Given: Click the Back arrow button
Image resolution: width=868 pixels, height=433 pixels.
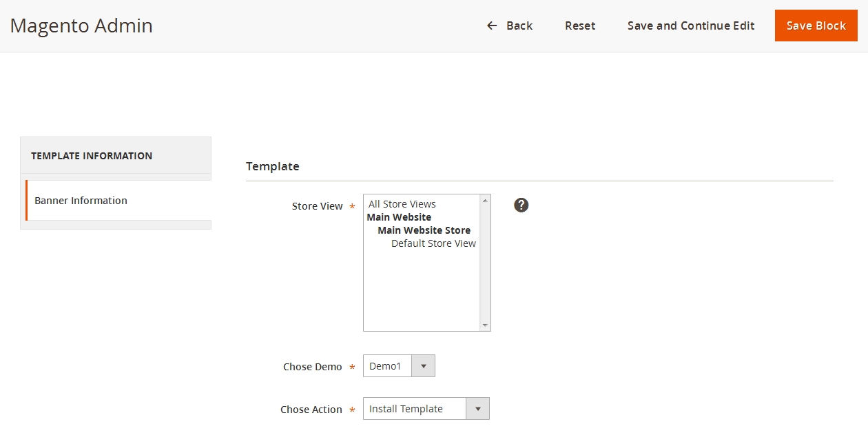Looking at the screenshot, I should coord(510,26).
